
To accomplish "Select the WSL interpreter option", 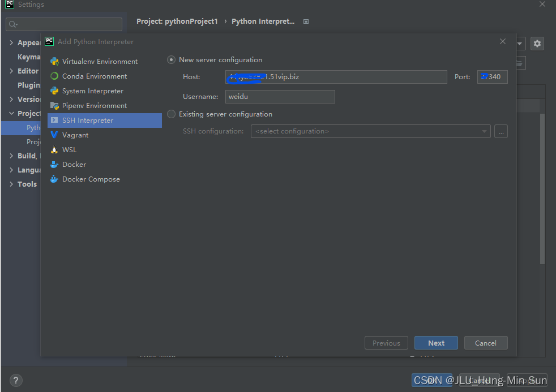I will (105, 150).
